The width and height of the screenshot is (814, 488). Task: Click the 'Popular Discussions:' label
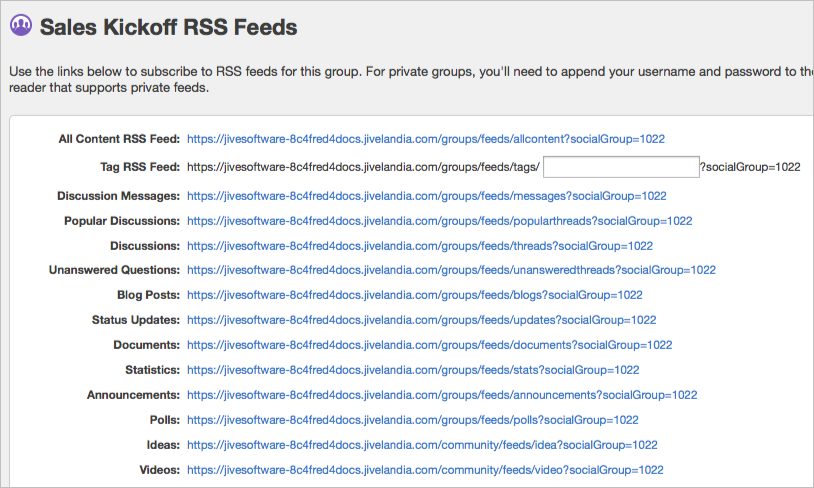122,221
